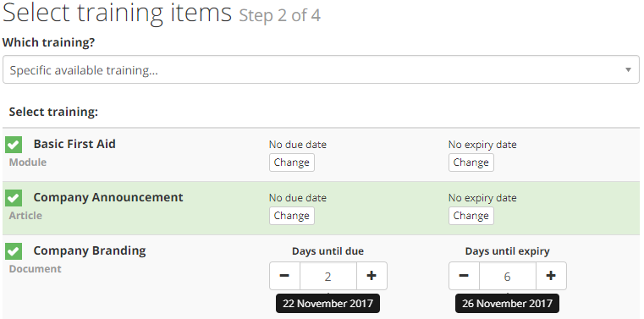Increase days until expiry with plus icon
644x319 pixels.
point(551,276)
